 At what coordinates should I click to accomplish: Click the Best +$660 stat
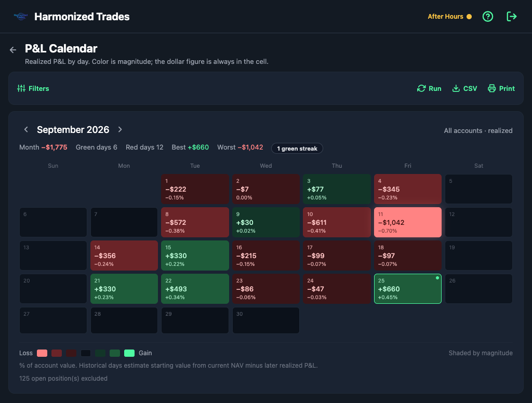pos(190,147)
